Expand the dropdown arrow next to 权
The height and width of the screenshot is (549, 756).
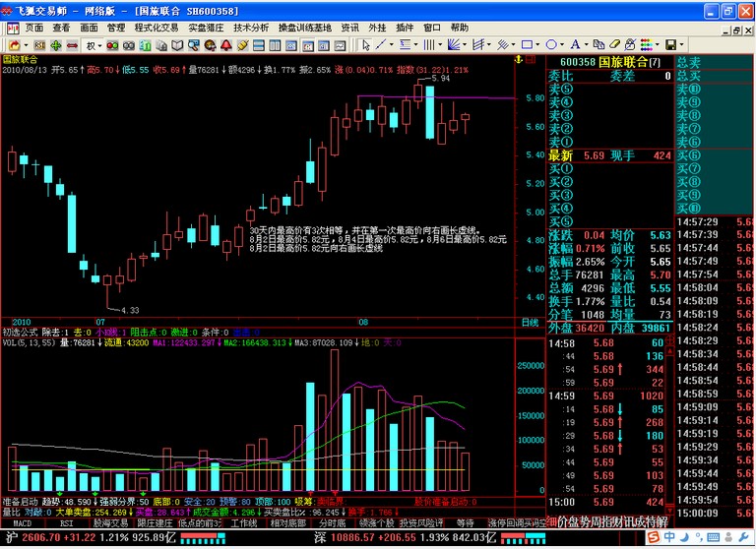coord(101,45)
